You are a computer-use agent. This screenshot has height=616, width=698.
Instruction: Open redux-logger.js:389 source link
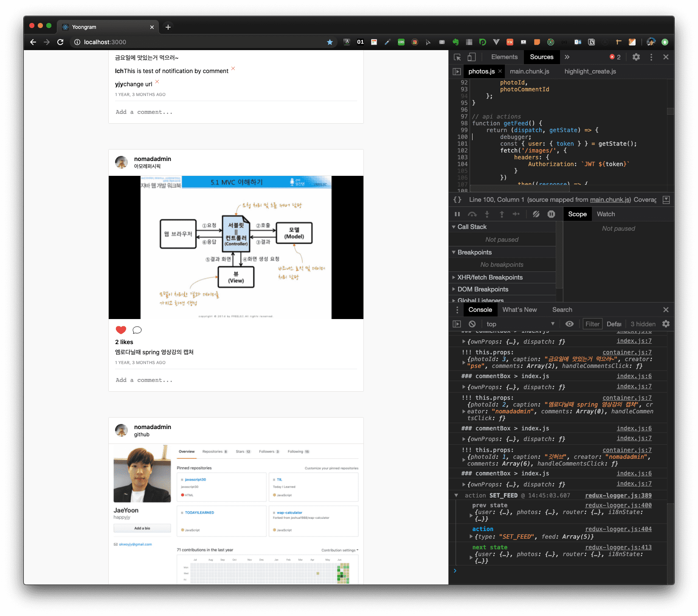click(618, 495)
